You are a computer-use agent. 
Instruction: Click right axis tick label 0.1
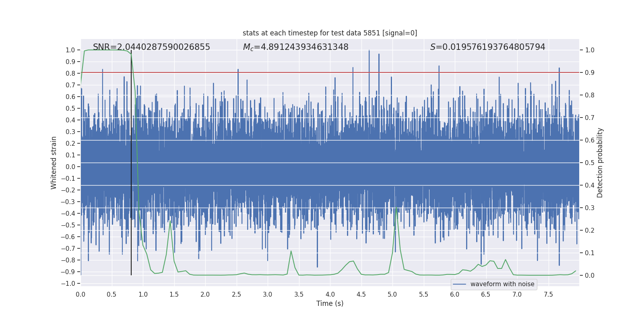coord(590,253)
